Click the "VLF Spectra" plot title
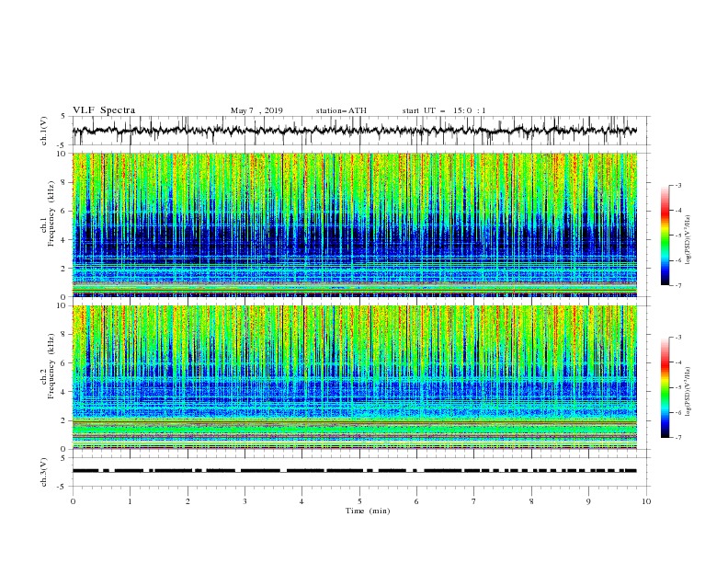728x563 pixels. (104, 110)
